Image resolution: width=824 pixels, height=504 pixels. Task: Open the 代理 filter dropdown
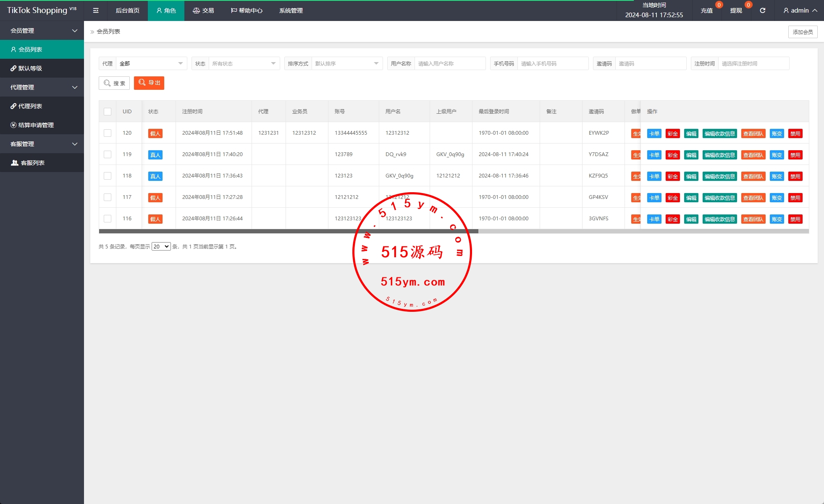click(151, 64)
